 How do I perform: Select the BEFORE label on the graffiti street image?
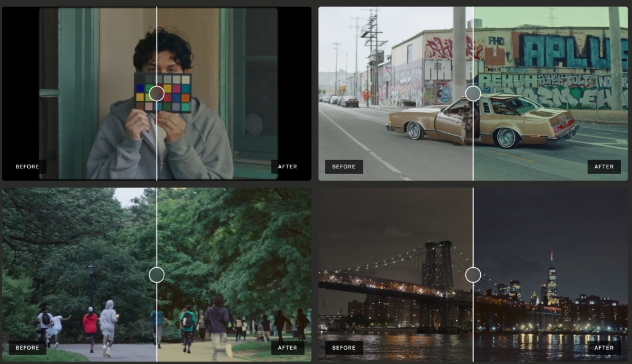(344, 167)
